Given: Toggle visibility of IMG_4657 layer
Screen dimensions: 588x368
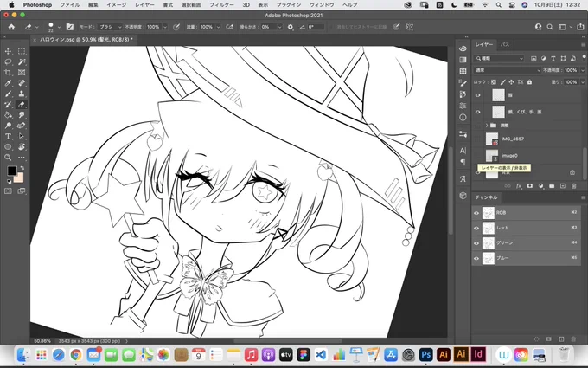Looking at the screenshot, I should pos(477,139).
